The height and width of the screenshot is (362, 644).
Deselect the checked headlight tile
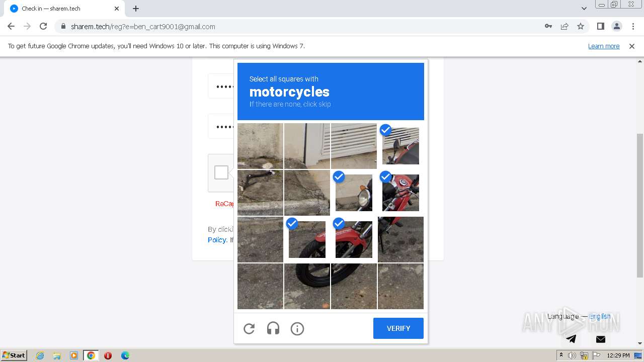(x=354, y=193)
